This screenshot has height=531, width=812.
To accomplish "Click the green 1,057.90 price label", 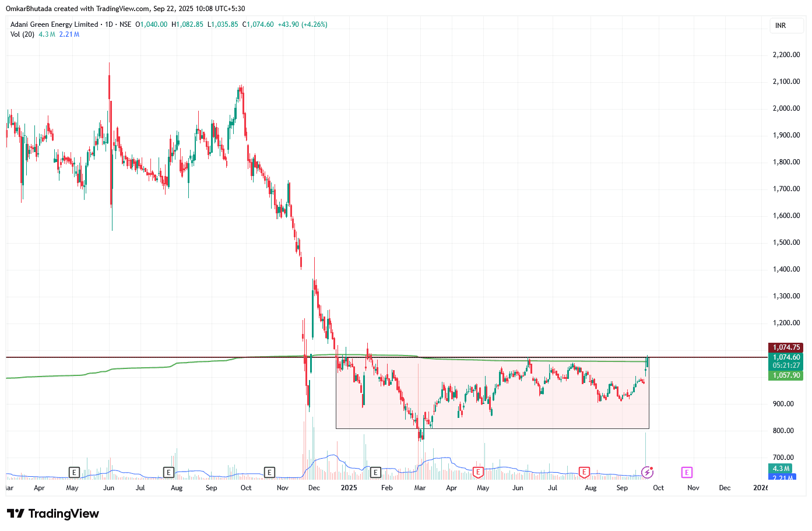I will click(786, 375).
